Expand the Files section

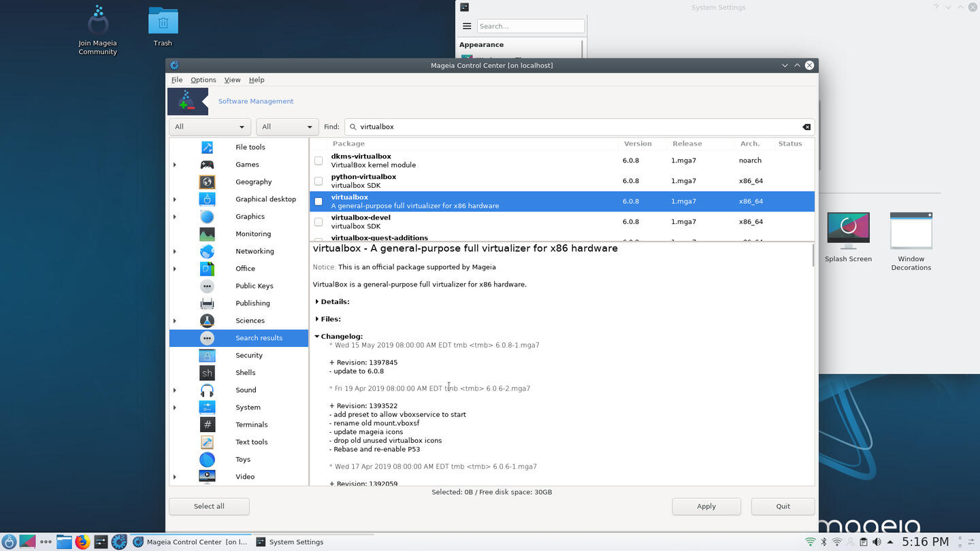[317, 319]
